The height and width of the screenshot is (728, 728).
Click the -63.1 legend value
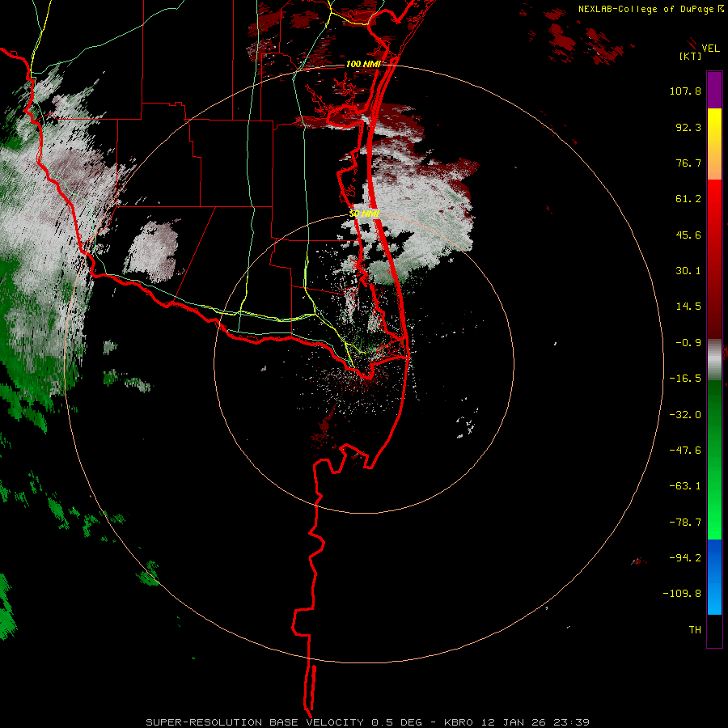tap(685, 486)
